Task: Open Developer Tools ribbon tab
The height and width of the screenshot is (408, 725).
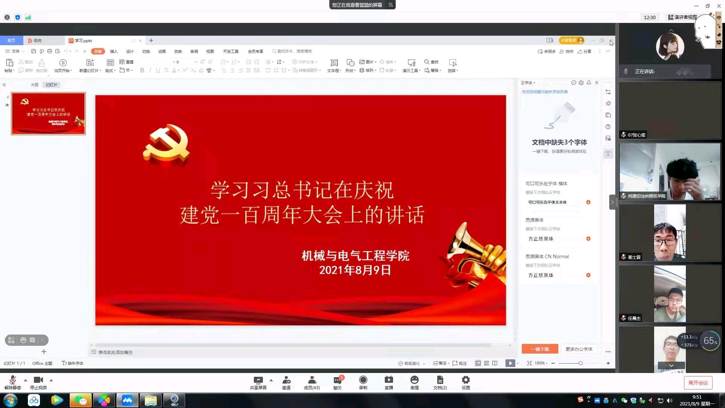Action: pyautogui.click(x=231, y=51)
